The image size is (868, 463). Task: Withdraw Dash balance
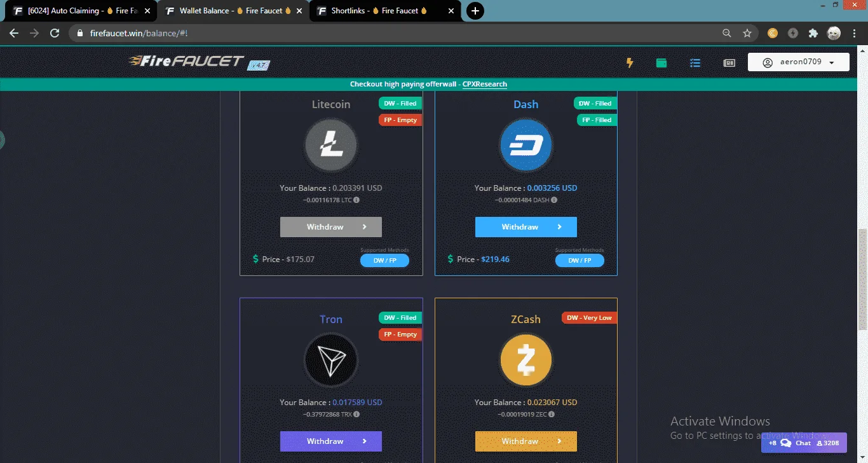[526, 227]
